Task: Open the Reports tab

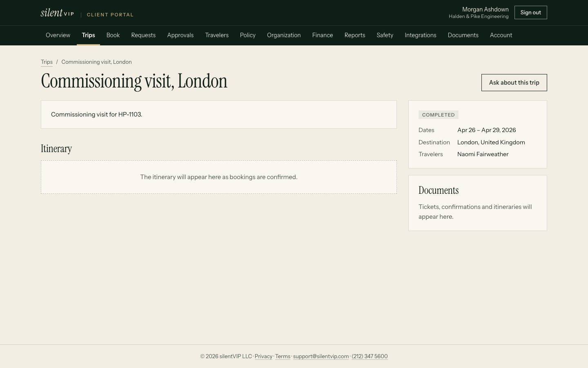Action: [355, 35]
